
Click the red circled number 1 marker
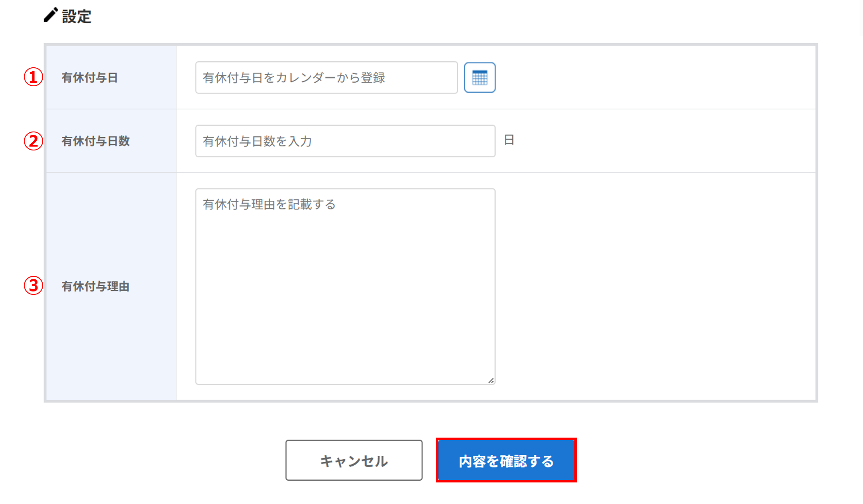tap(33, 77)
